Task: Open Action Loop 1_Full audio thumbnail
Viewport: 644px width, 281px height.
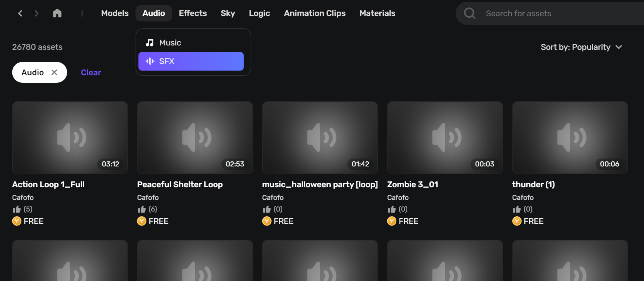Action: tap(70, 138)
